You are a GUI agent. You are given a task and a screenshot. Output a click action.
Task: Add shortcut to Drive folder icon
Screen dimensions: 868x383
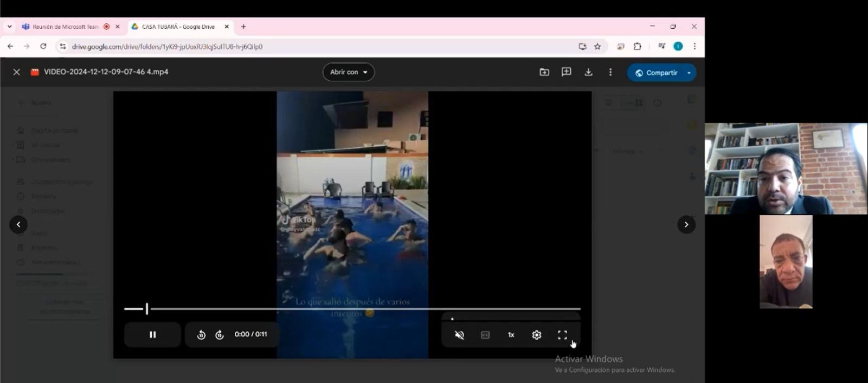click(544, 72)
